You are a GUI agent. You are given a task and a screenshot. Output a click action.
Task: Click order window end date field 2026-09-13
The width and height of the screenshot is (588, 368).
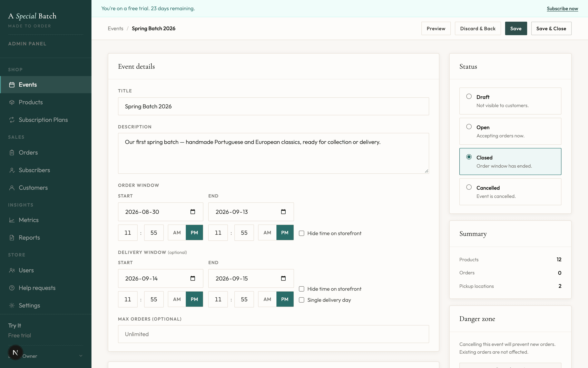coord(251,212)
